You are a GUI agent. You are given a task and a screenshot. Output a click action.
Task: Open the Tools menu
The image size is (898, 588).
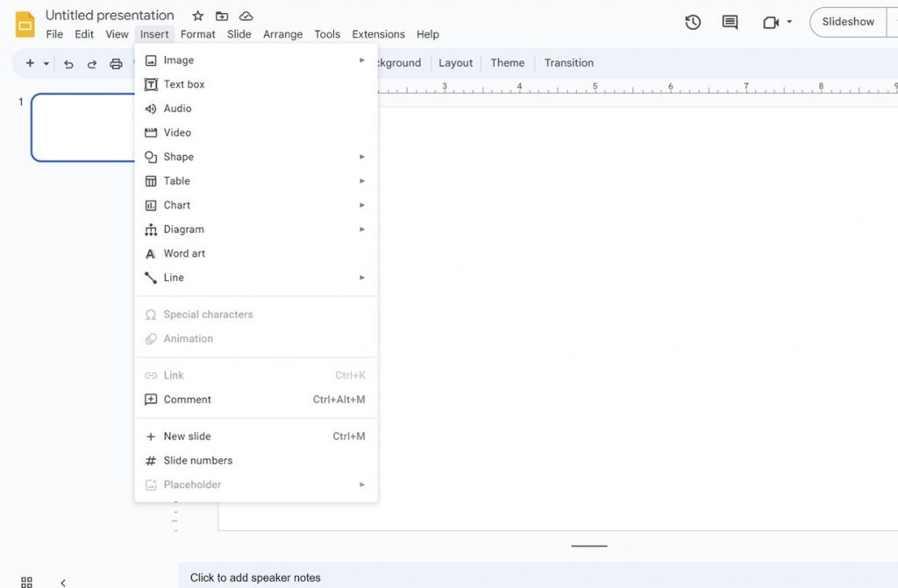(327, 34)
